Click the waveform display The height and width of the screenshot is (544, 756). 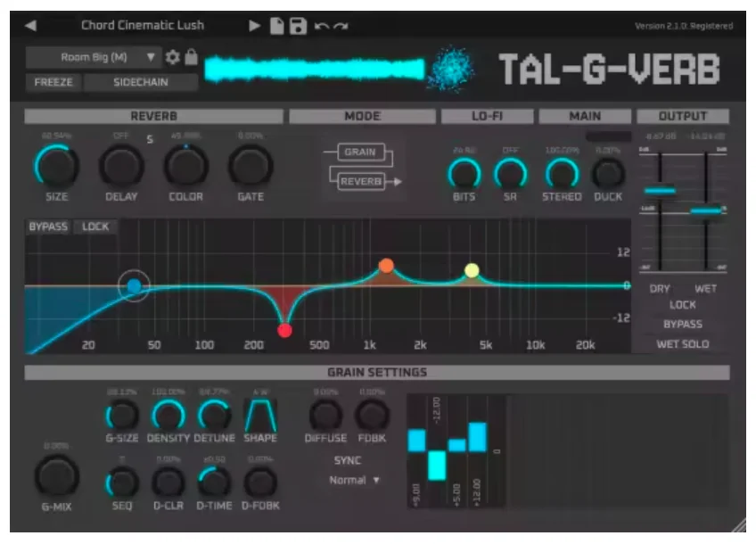tap(315, 69)
